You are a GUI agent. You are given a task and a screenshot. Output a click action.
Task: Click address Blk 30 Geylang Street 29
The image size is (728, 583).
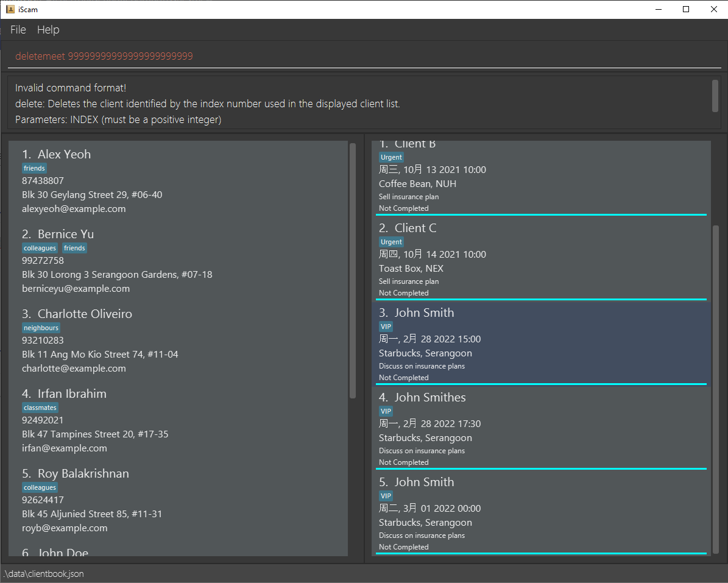(92, 194)
